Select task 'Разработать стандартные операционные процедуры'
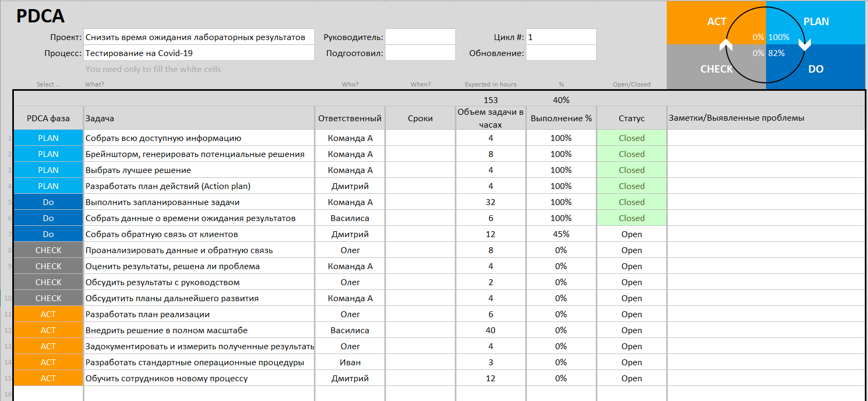 pos(199,362)
